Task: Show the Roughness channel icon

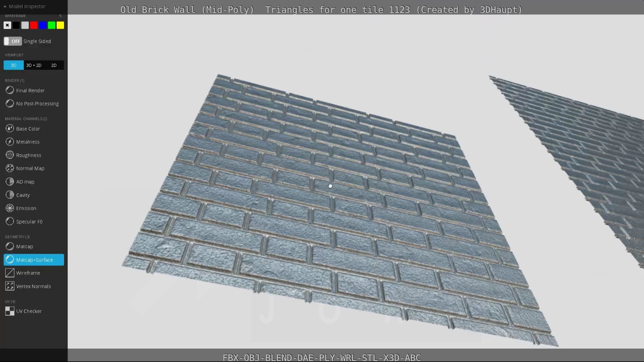Action: coord(10,155)
